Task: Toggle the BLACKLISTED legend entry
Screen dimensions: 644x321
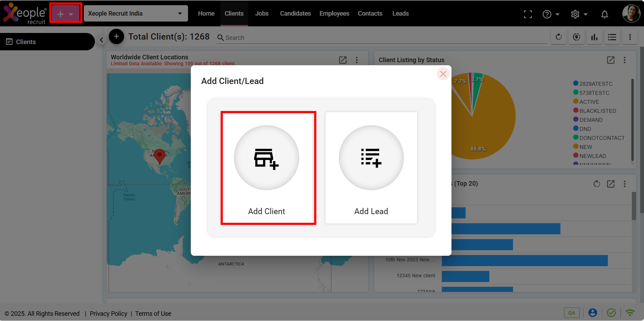Action: [595, 111]
